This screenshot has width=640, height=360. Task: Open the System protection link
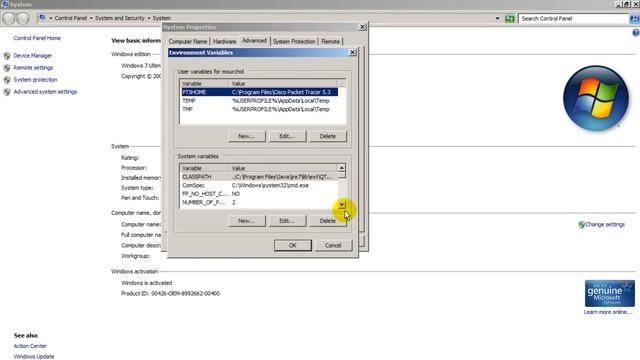tap(36, 80)
